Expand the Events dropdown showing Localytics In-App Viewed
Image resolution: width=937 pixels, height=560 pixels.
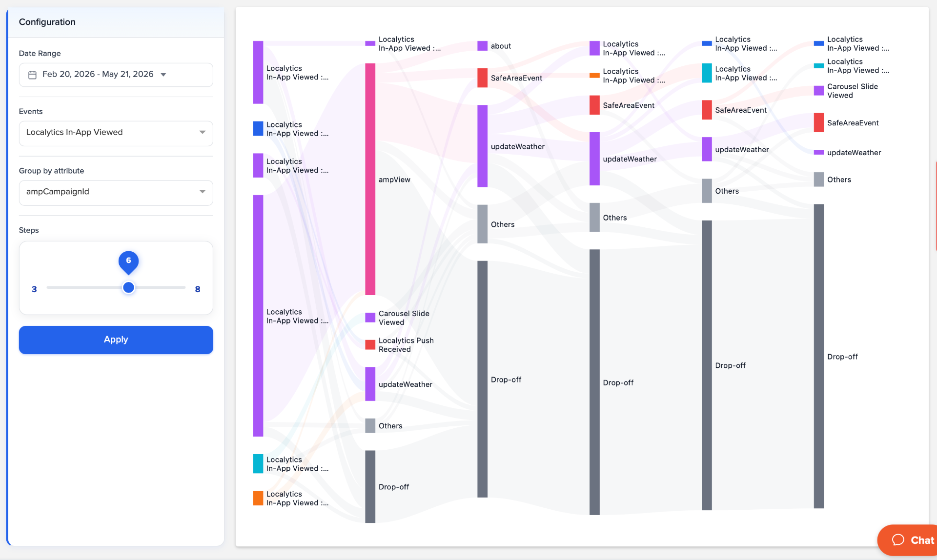click(116, 133)
